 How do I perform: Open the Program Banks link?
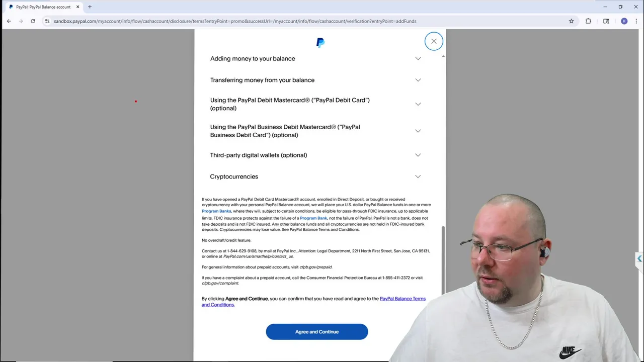(216, 211)
